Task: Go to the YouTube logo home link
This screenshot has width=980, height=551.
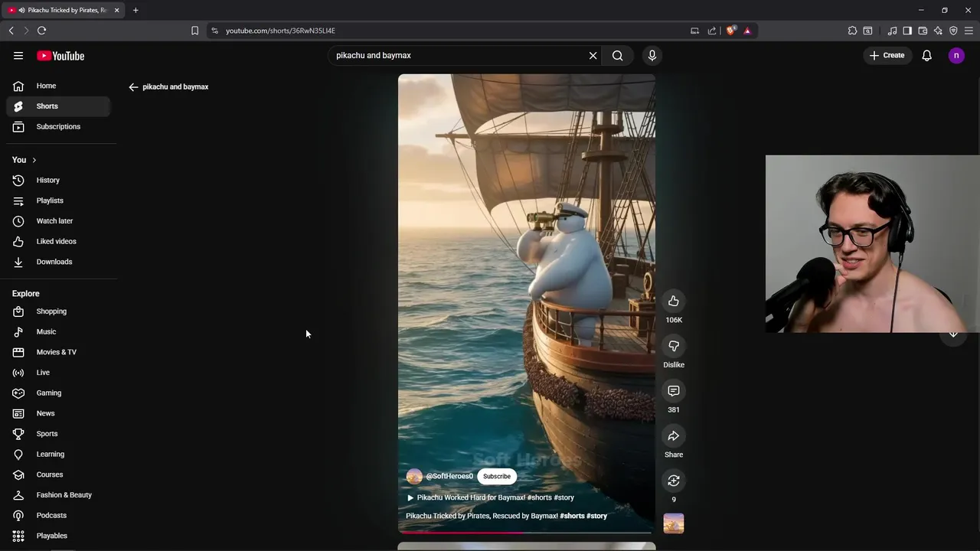Action: [x=60, y=56]
